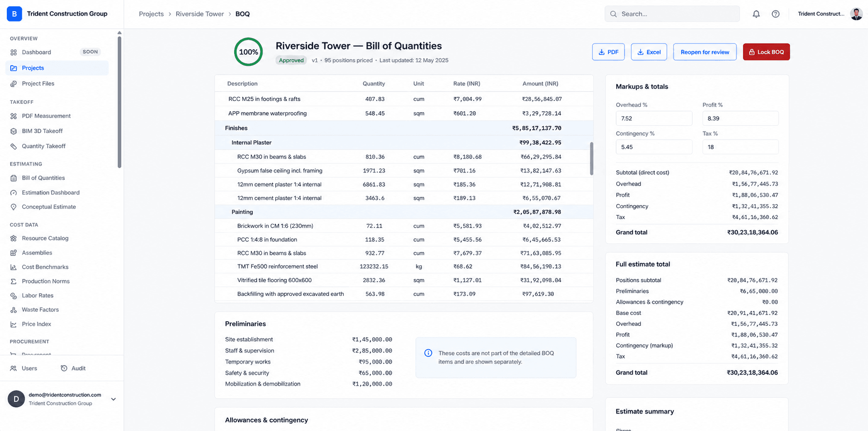
Task: Export the BOQ as PDF
Action: click(x=608, y=52)
